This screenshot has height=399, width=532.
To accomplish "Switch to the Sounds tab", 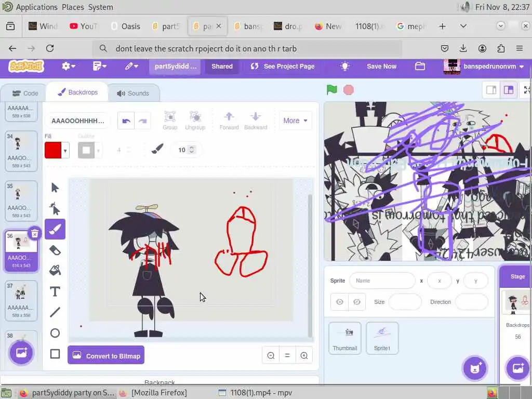I will tap(133, 94).
